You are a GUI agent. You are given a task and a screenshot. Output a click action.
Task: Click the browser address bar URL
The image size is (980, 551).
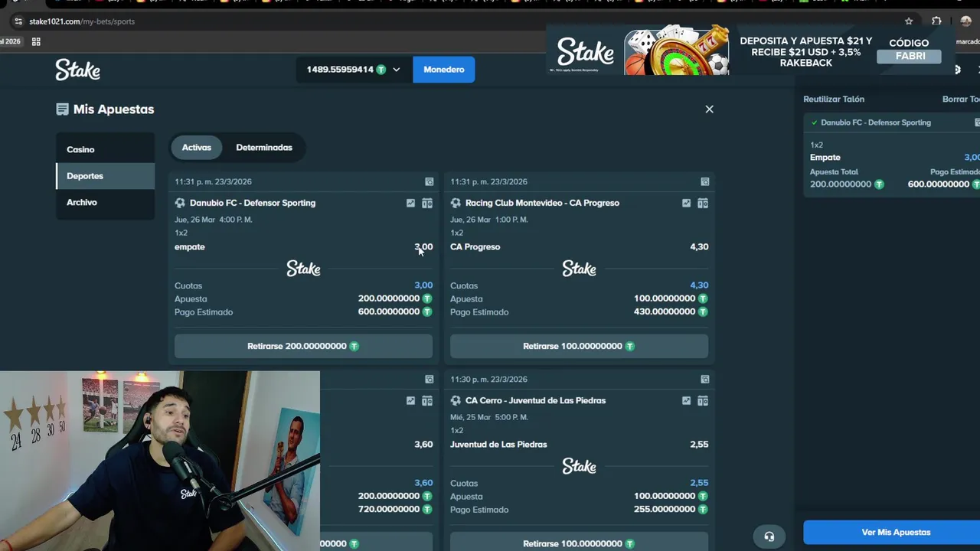click(82, 21)
